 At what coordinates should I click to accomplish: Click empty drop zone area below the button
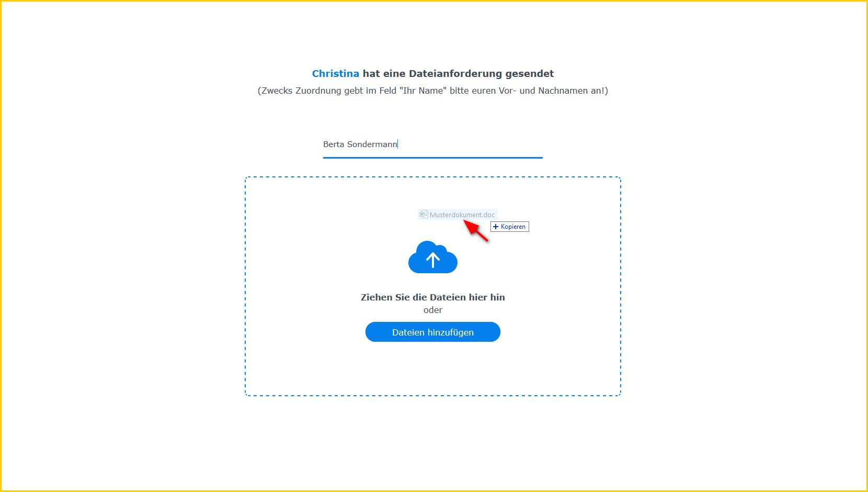[x=432, y=369]
